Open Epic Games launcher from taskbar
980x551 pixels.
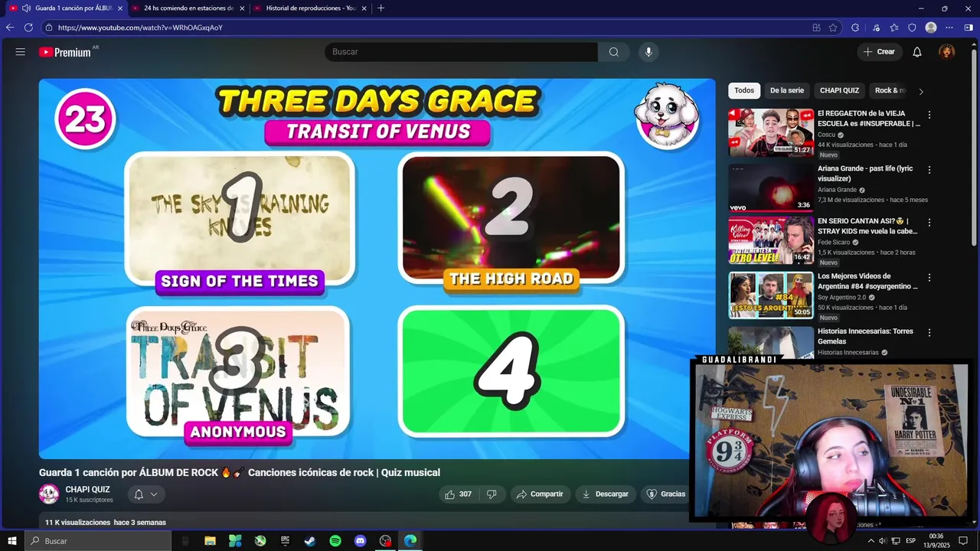pyautogui.click(x=285, y=541)
